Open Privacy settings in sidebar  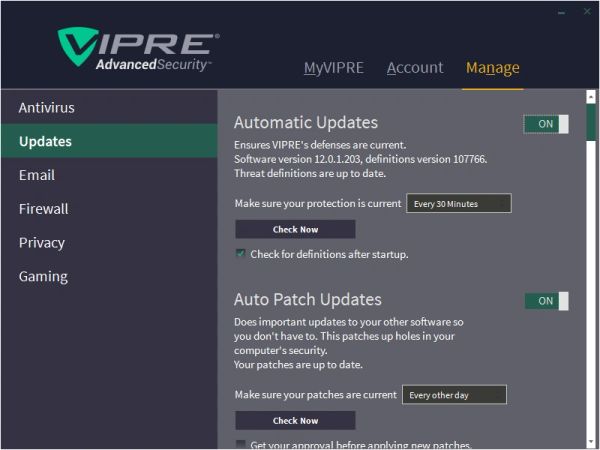[x=109, y=242]
